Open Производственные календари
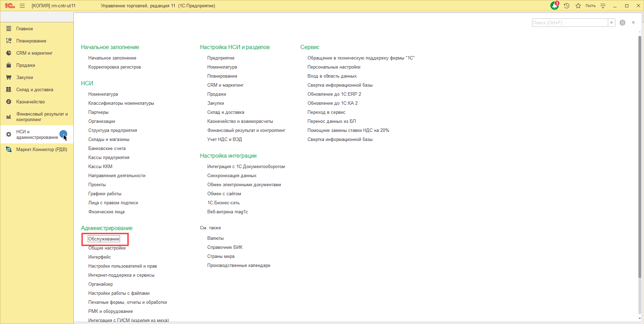The width and height of the screenshot is (644, 324). (239, 266)
